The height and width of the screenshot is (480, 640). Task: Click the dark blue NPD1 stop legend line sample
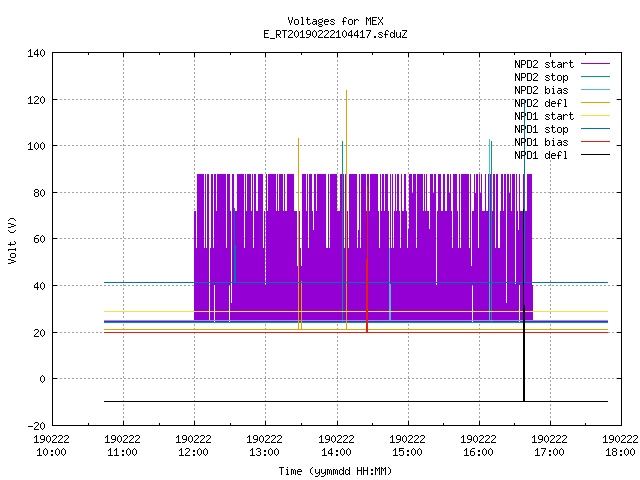coord(595,129)
